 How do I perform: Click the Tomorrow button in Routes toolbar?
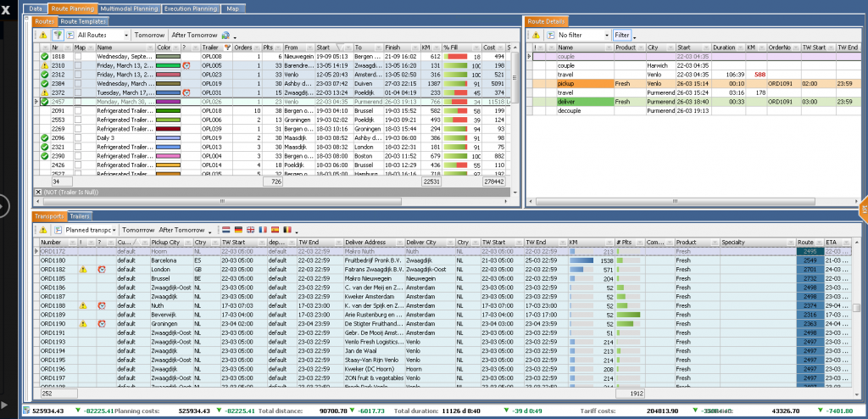[149, 36]
